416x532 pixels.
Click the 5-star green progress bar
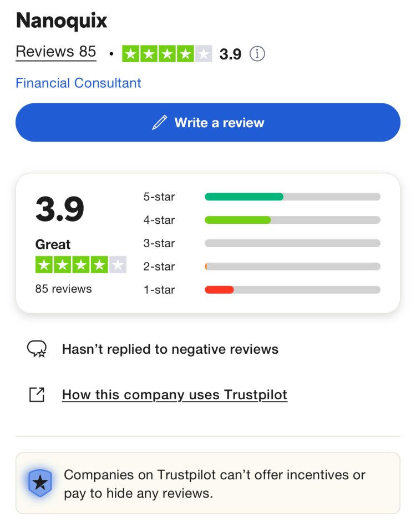pos(244,197)
